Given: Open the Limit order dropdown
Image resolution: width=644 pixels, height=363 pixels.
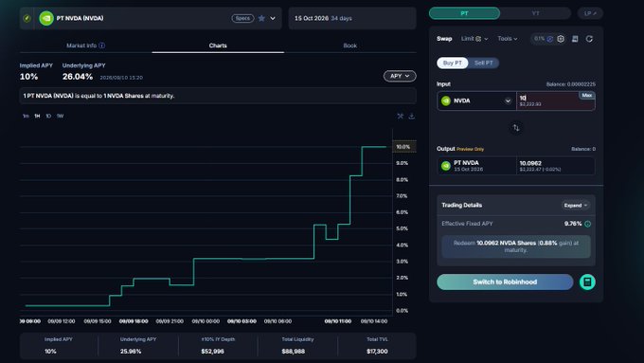Looking at the screenshot, I should tap(474, 39).
